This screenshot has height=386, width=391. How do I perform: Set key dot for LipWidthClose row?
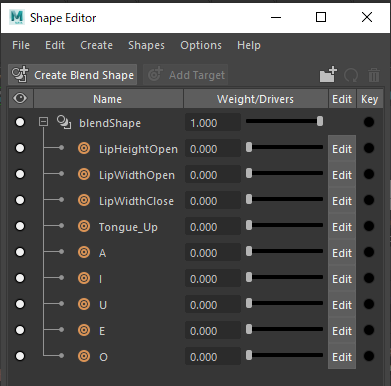(x=369, y=200)
